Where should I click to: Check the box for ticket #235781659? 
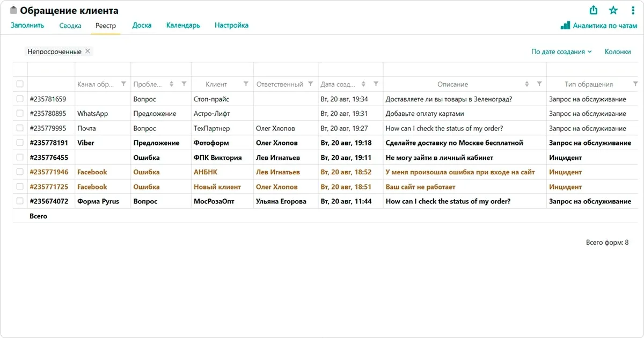pyautogui.click(x=20, y=99)
